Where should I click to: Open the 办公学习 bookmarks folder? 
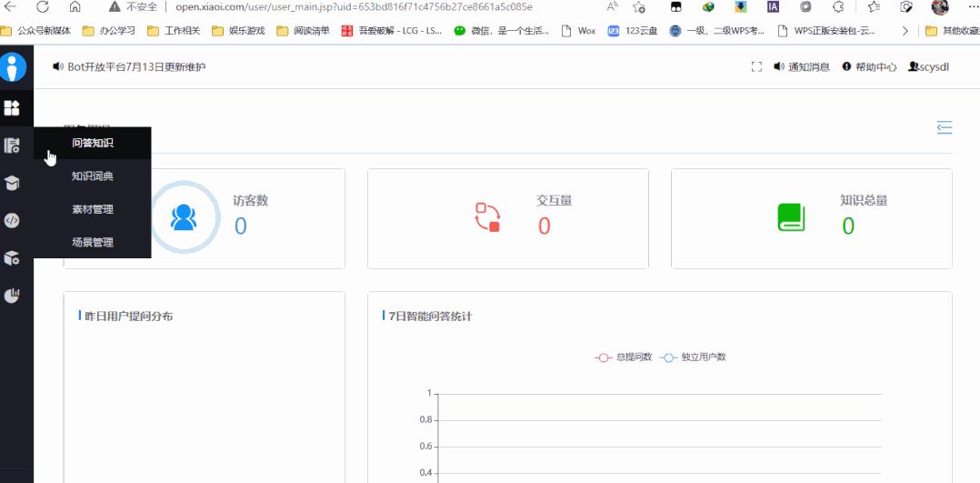point(109,31)
